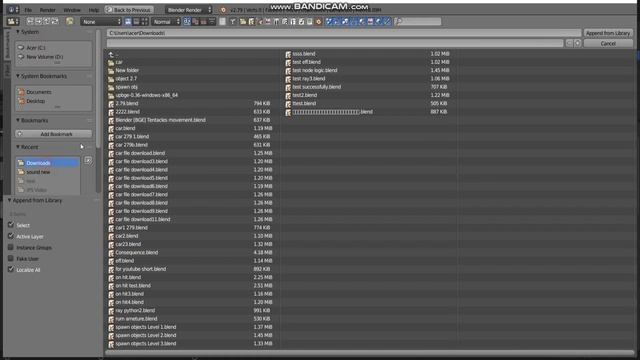The height and width of the screenshot is (360, 640).
Task: Open the Help menu
Action: 93,10
